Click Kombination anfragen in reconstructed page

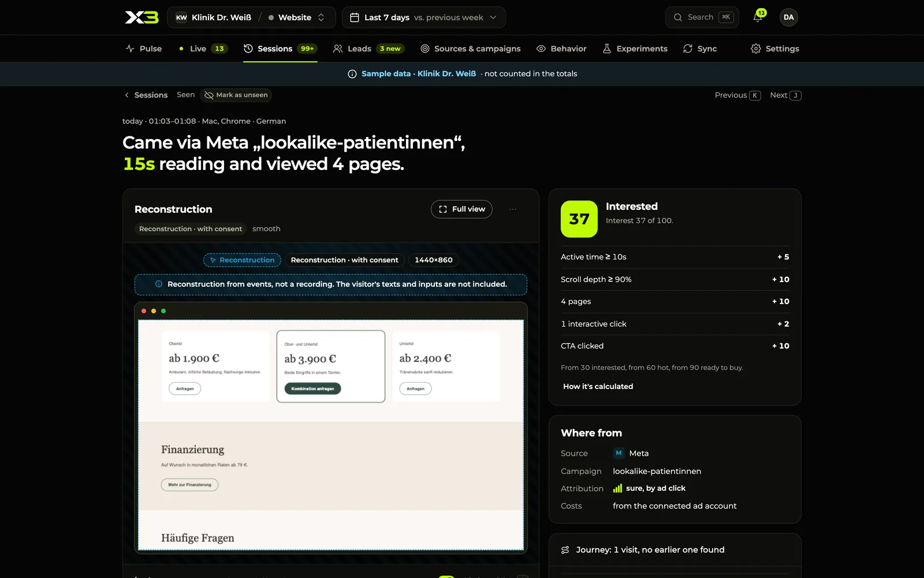point(312,389)
